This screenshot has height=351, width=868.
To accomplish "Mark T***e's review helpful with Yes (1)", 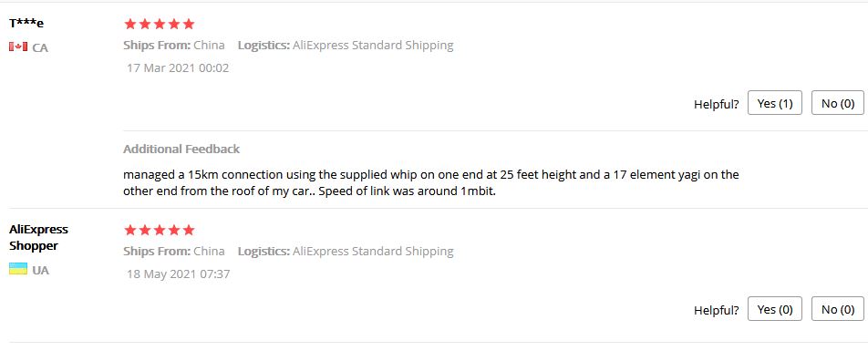I will click(x=774, y=103).
